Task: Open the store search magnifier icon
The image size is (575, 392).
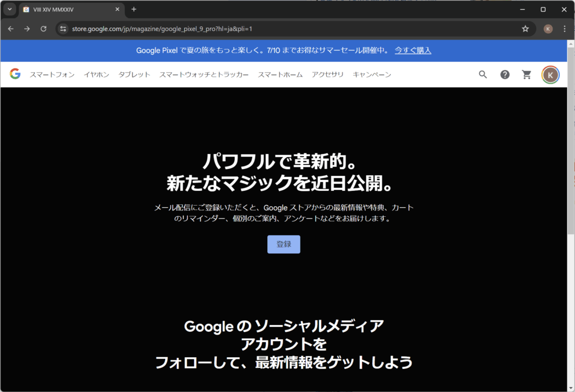Action: point(483,75)
